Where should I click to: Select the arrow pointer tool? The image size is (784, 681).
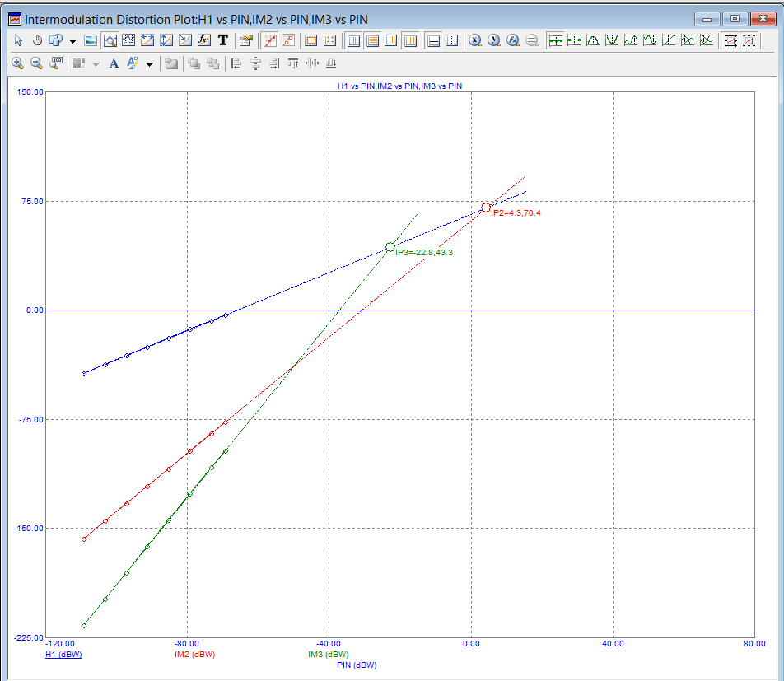[x=18, y=40]
